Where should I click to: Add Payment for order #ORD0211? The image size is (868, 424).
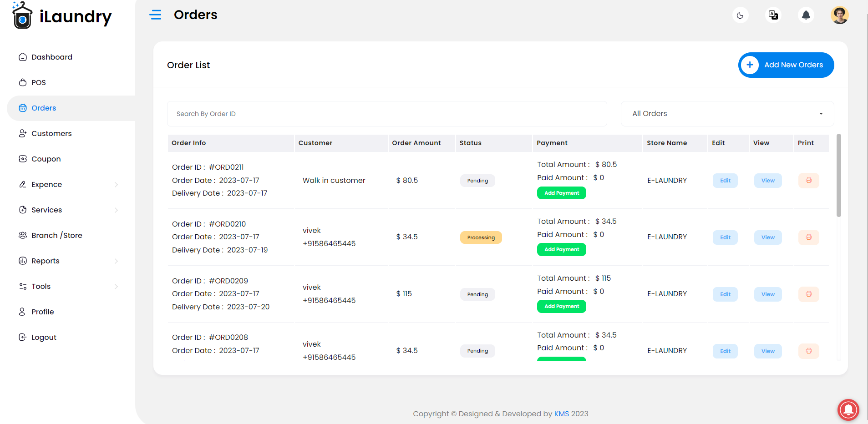tap(562, 193)
